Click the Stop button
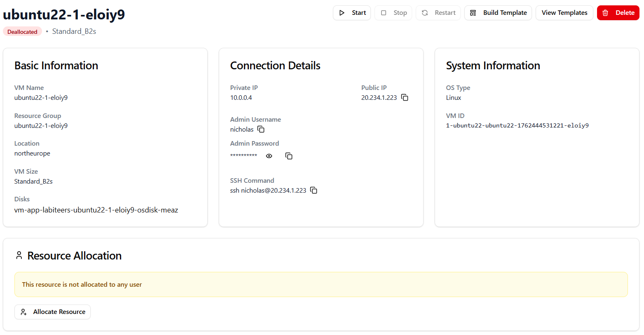This screenshot has width=644, height=335. [x=393, y=13]
